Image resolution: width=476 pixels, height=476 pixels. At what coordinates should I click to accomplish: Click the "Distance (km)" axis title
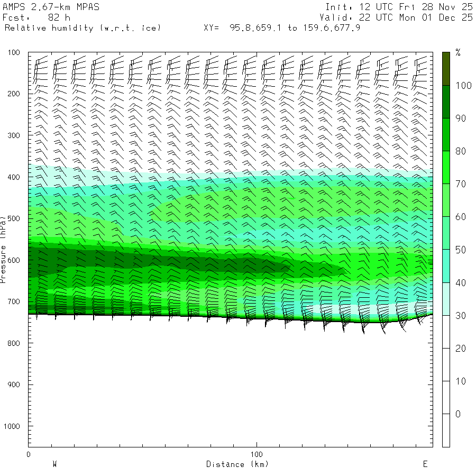237,464
